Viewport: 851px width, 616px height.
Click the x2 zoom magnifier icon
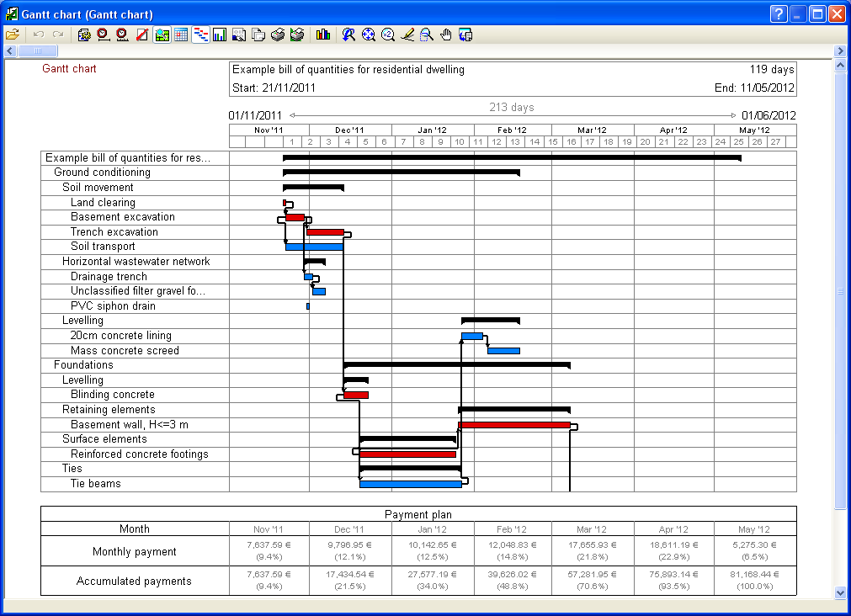click(388, 35)
